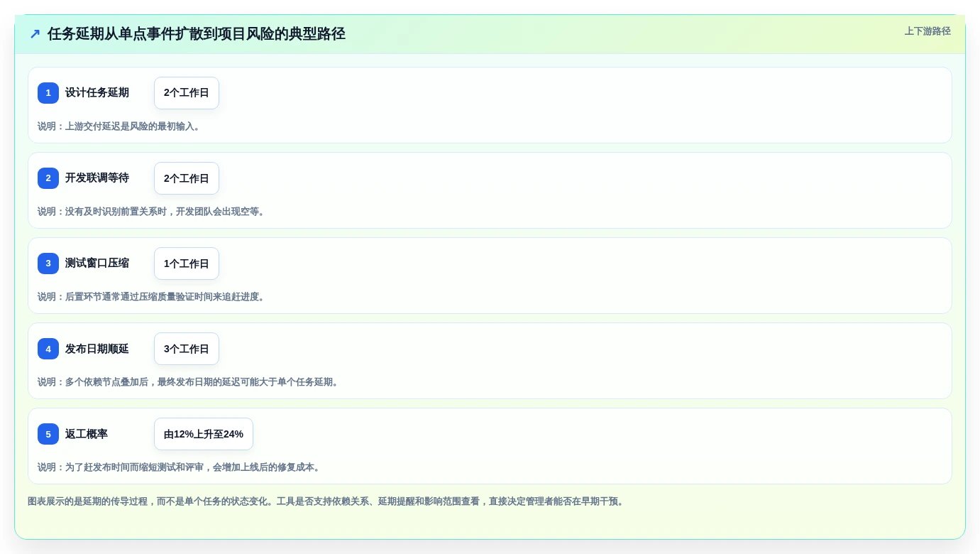This screenshot has height=554, width=980.
Task: Click the note about 开发团队会出现空等
Action: [153, 212]
